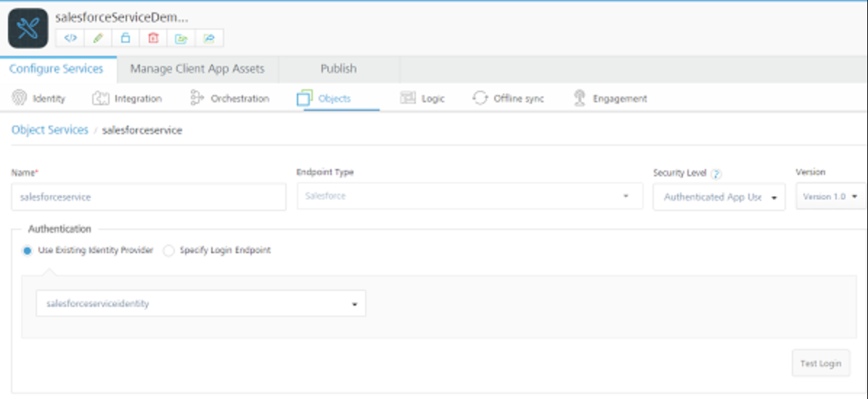Image resolution: width=868 pixels, height=399 pixels.
Task: Open the code view icon
Action: tap(70, 38)
